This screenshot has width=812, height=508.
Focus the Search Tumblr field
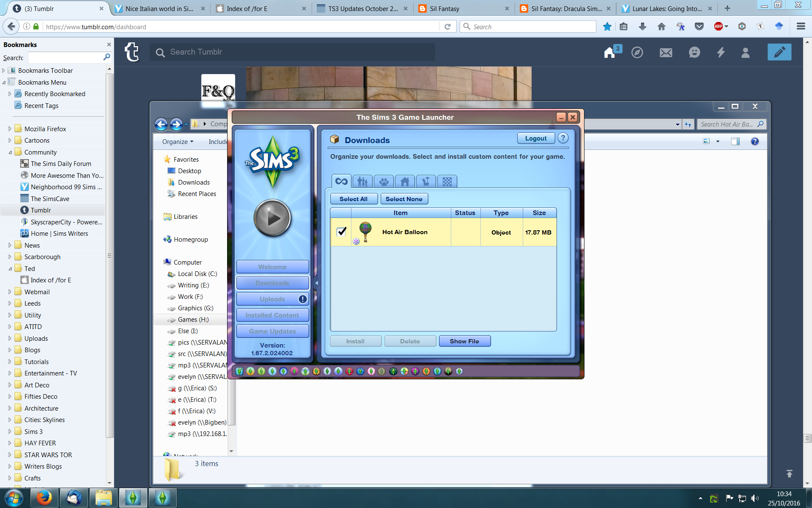[x=292, y=52]
